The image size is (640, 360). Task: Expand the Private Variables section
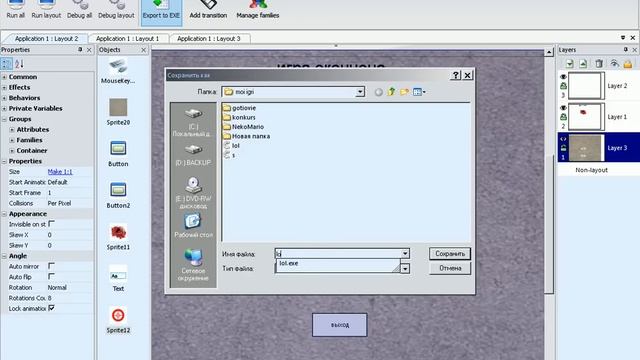point(4,109)
